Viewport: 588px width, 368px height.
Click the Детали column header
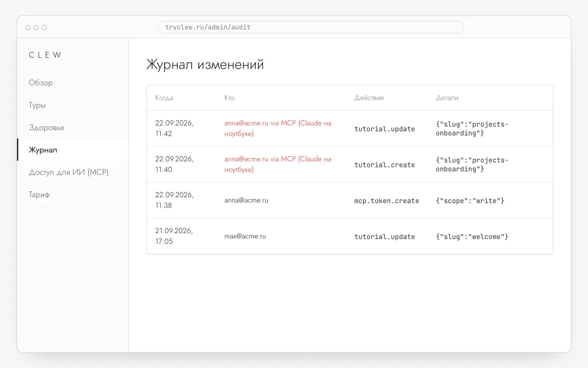[447, 98]
